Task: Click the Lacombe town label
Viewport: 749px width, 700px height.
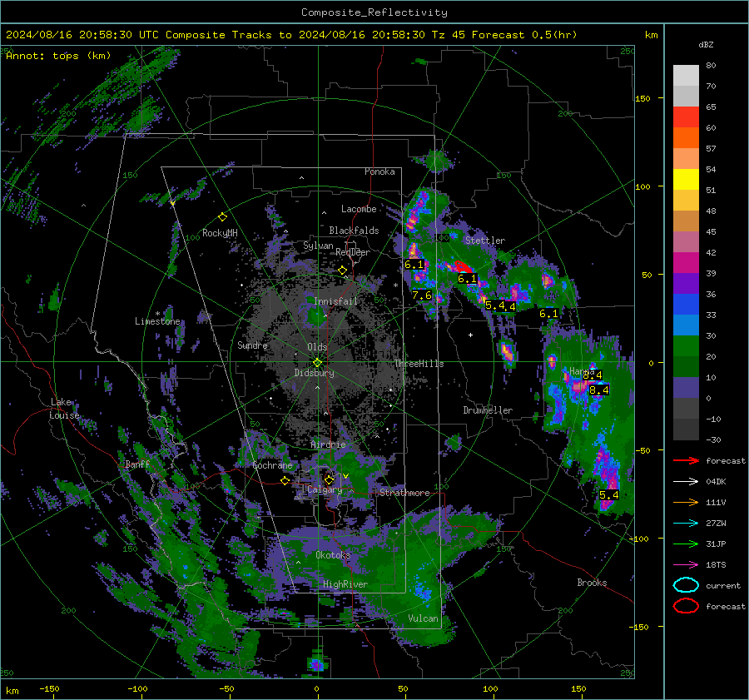Action: click(x=359, y=209)
